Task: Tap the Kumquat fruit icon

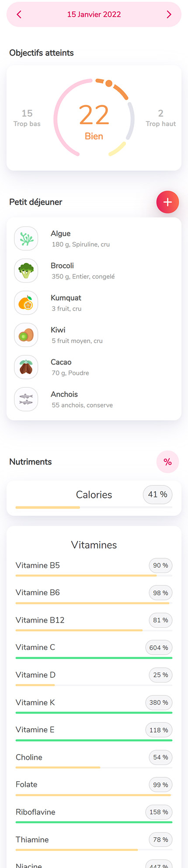Action: [26, 303]
